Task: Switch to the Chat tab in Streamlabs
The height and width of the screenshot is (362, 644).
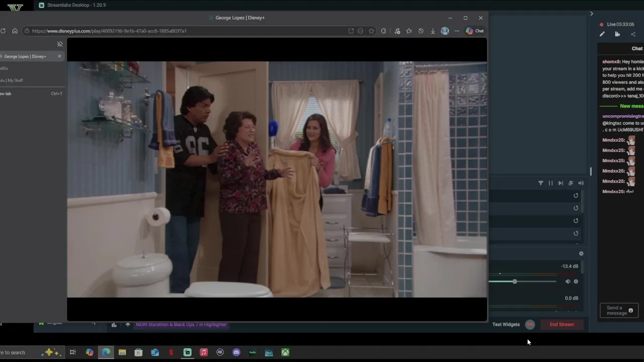Action: [x=637, y=49]
